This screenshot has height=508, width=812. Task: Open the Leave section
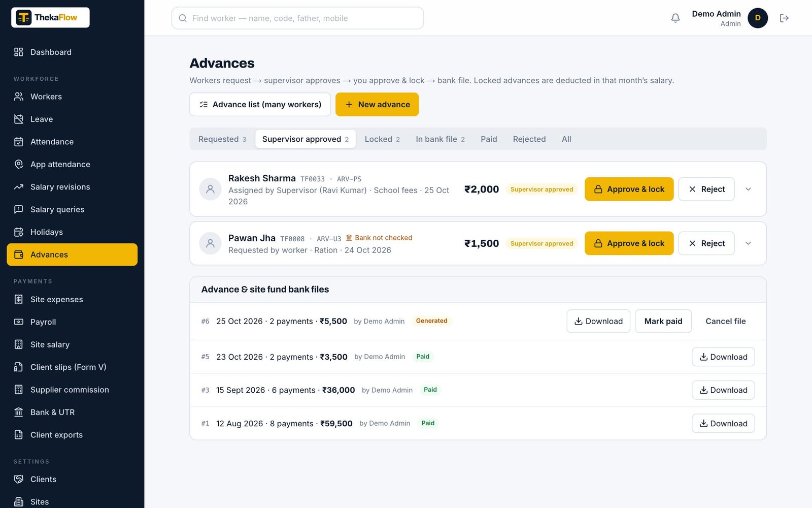tap(72, 119)
